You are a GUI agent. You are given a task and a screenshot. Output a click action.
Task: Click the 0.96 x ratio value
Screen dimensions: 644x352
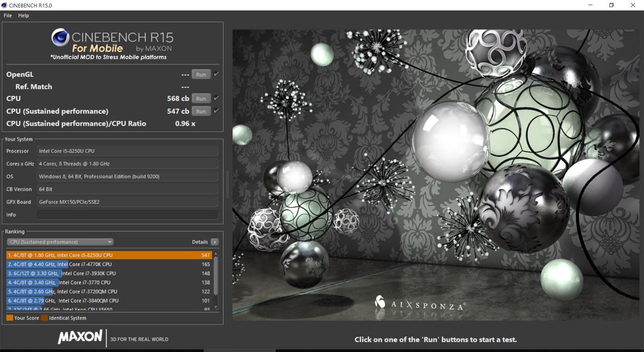(185, 123)
